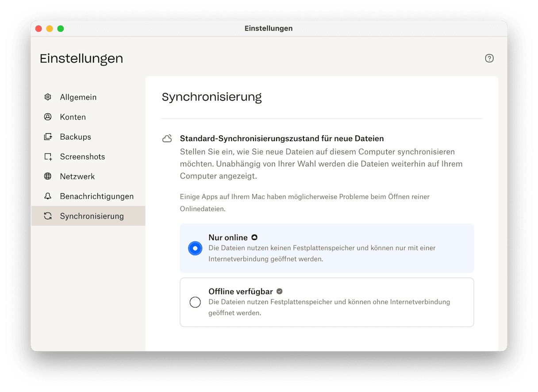The image size is (538, 392).
Task: Select the "Nur online" radio button
Action: [x=195, y=248]
